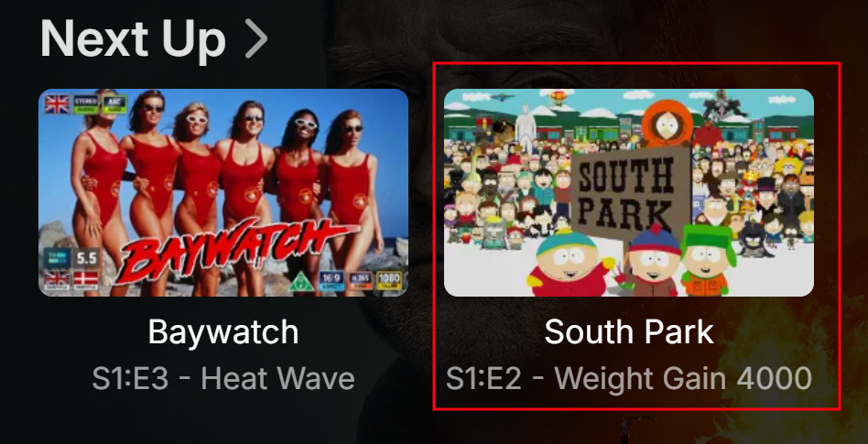
Task: Click the TMDB logo badge
Action: (x=58, y=257)
